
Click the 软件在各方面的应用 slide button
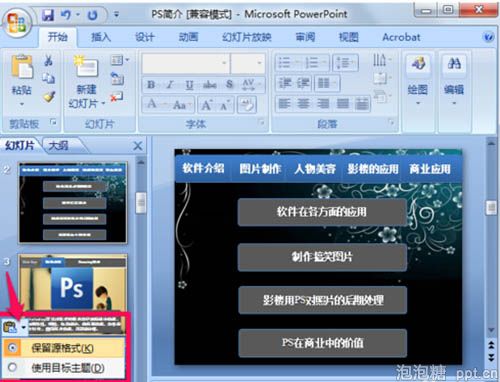pos(322,212)
